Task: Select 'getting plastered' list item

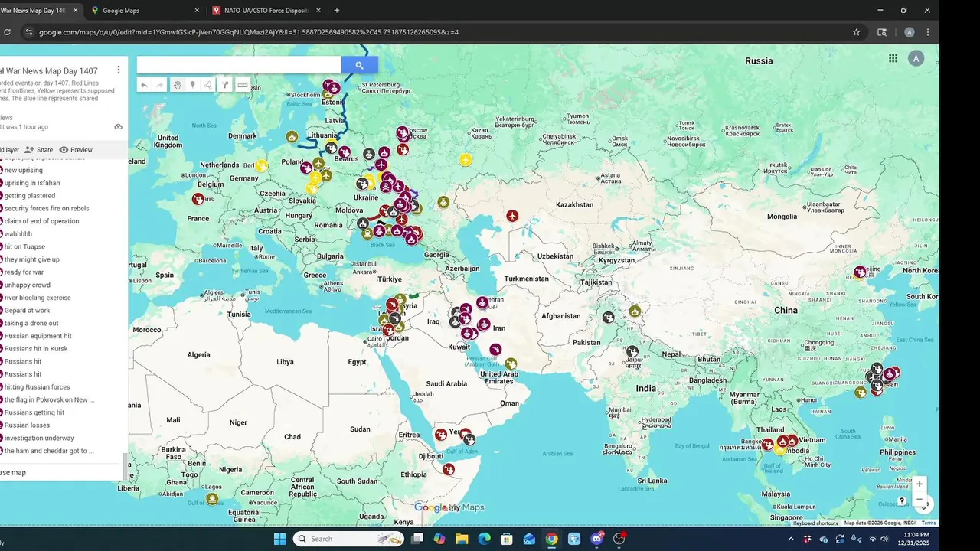Action: tap(30, 196)
